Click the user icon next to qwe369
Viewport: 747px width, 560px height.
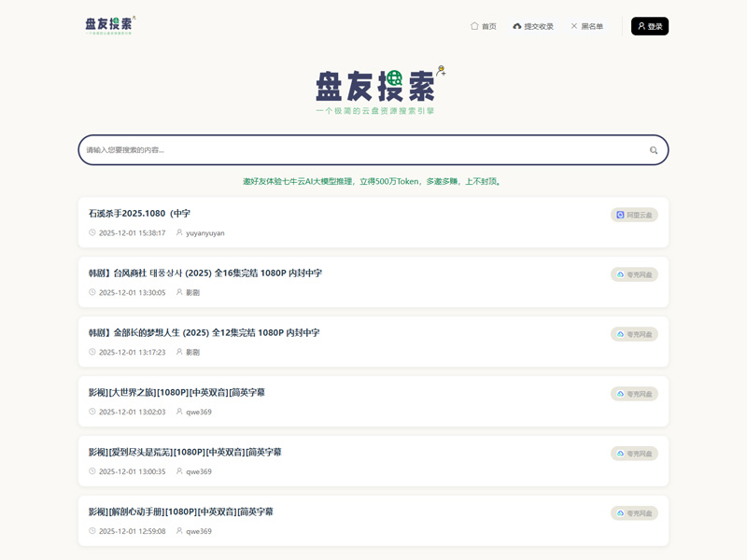177,413
